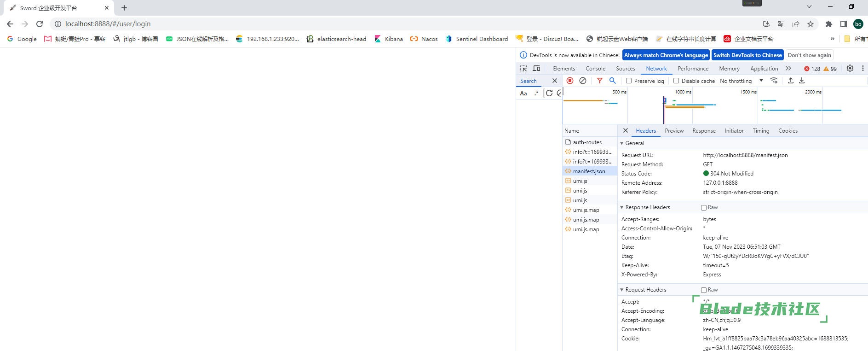Click the Don't show again button
This screenshot has height=351, width=868.
(x=810, y=55)
